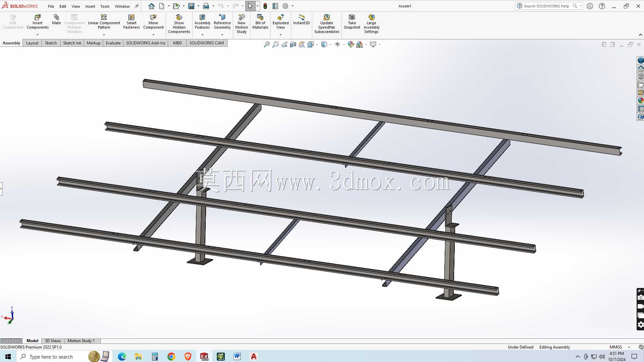Image resolution: width=644 pixels, height=362 pixels.
Task: Click Update SpeedPak Subassemblies
Action: click(x=327, y=24)
